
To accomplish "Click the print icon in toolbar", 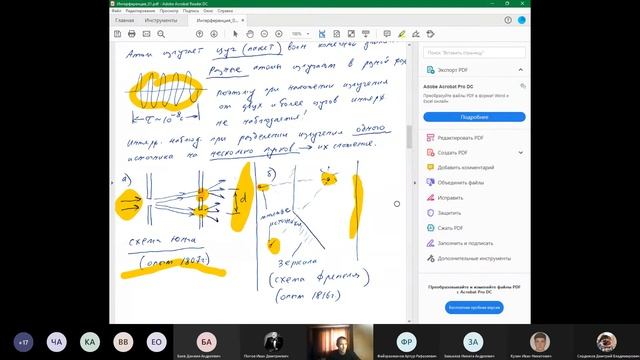I will (x=131, y=34).
